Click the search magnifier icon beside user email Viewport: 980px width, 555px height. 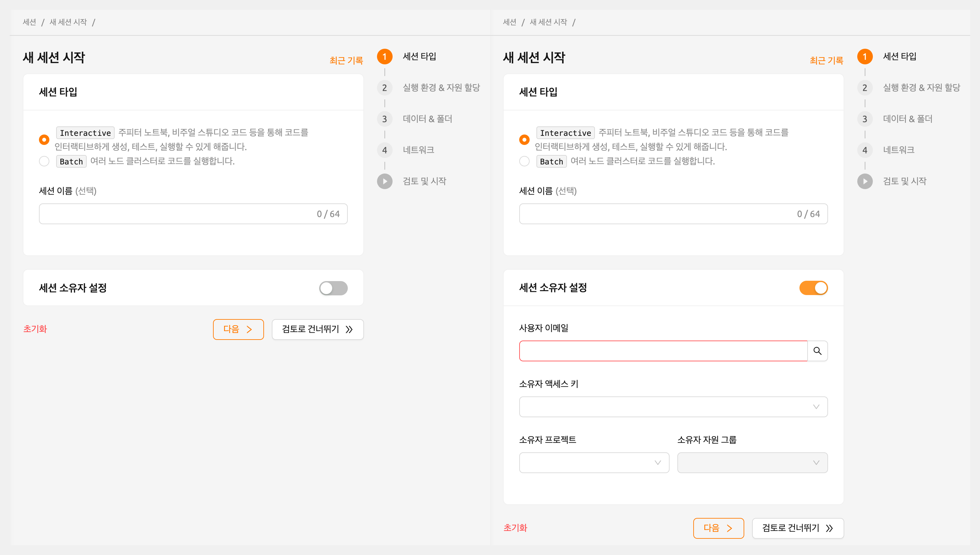click(817, 351)
